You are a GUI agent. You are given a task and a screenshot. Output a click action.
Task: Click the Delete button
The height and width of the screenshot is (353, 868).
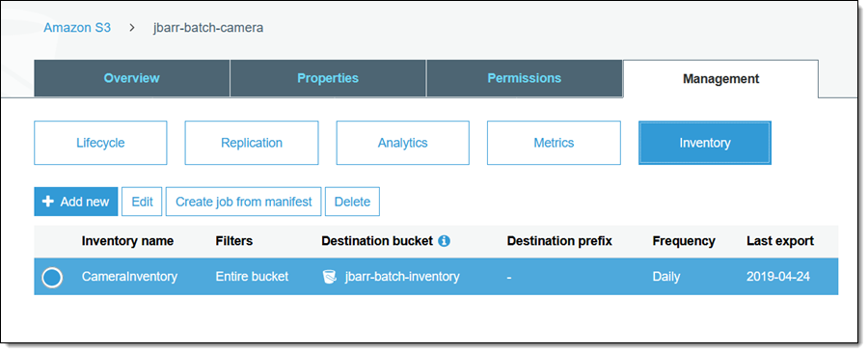pyautogui.click(x=352, y=202)
